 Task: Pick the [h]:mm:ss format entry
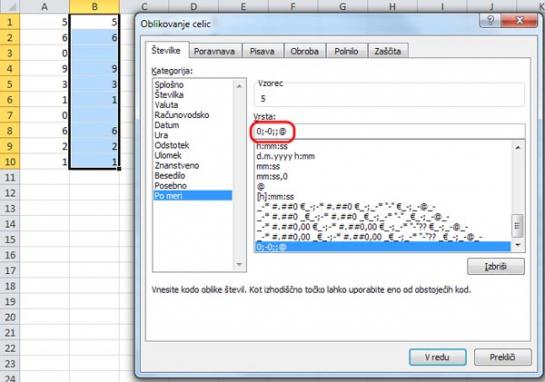coord(275,197)
